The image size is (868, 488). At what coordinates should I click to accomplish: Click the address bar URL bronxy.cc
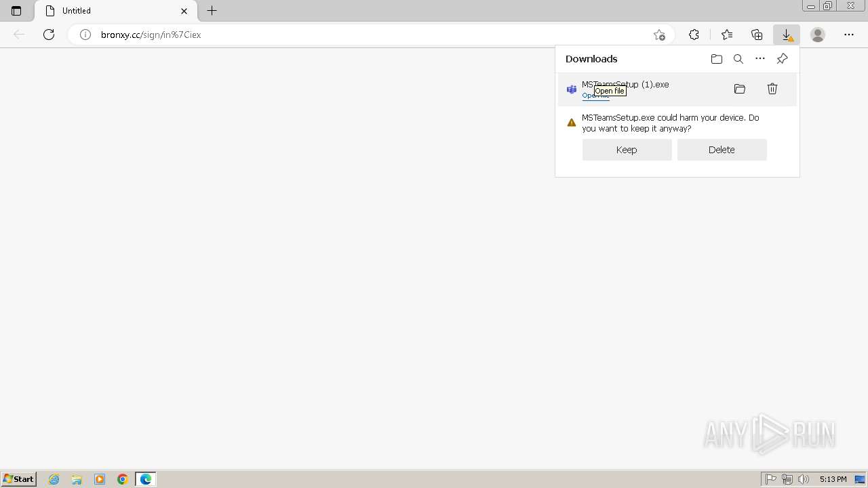pos(151,35)
